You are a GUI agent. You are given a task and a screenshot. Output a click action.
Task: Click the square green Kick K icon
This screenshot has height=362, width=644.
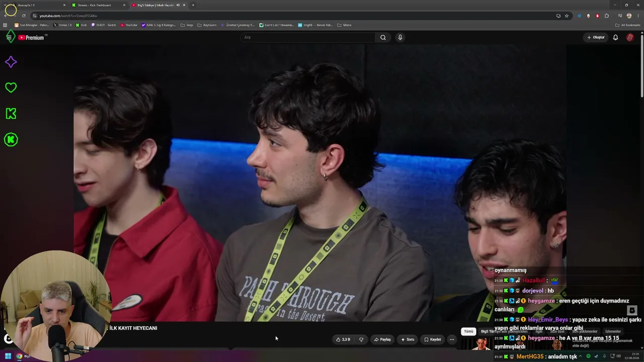tap(11, 114)
